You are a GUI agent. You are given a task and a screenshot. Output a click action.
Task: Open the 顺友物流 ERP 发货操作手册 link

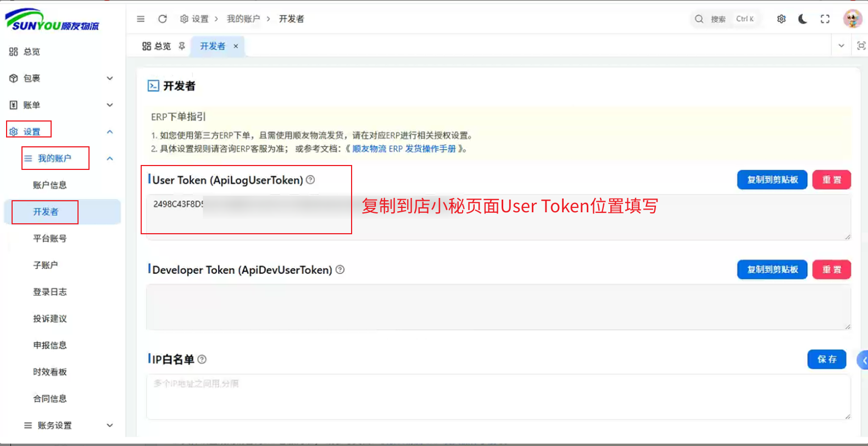pos(404,148)
